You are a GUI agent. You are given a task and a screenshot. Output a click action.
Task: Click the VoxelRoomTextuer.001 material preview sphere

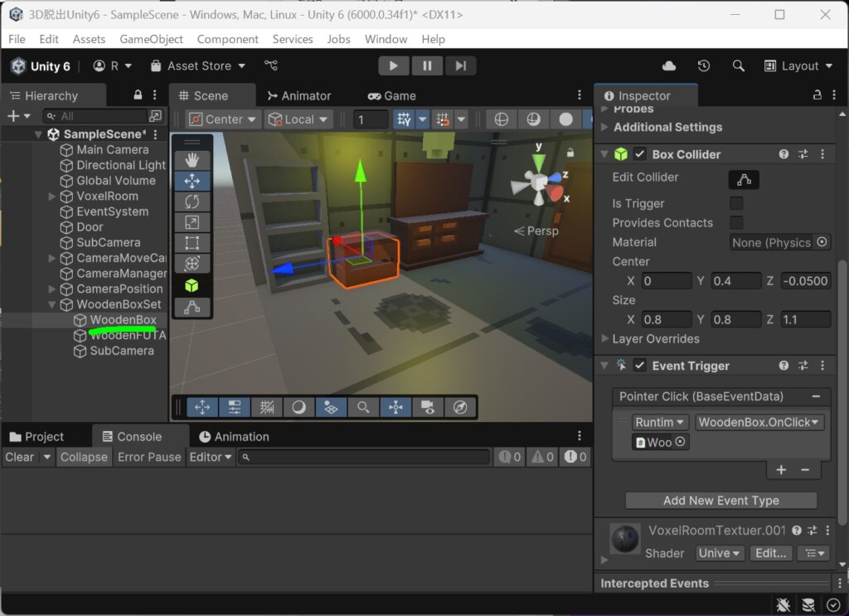(624, 539)
